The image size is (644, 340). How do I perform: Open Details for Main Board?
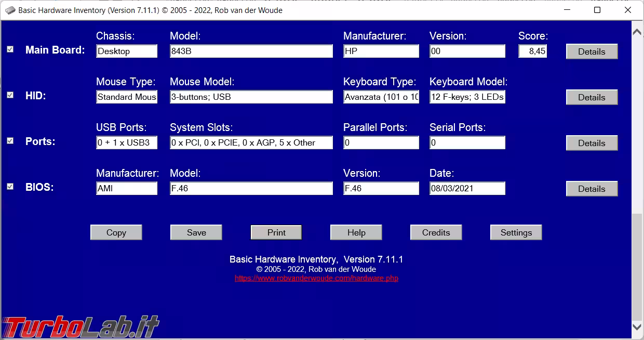(x=592, y=51)
